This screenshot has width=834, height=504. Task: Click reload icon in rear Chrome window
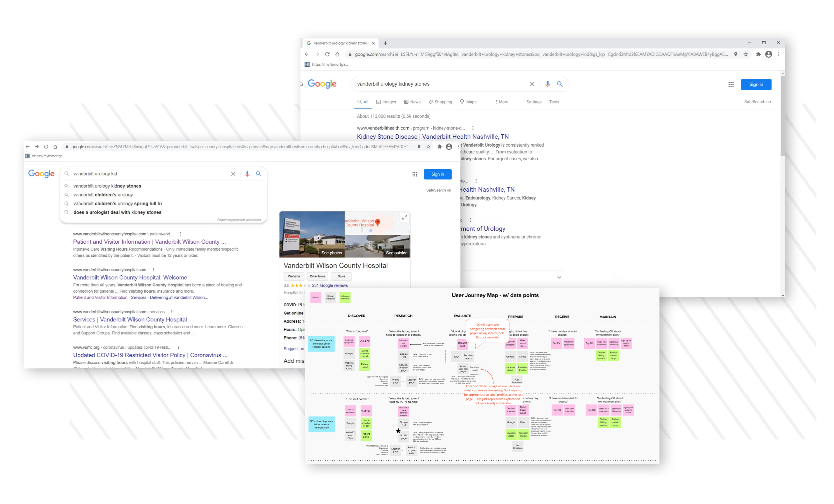click(x=327, y=54)
